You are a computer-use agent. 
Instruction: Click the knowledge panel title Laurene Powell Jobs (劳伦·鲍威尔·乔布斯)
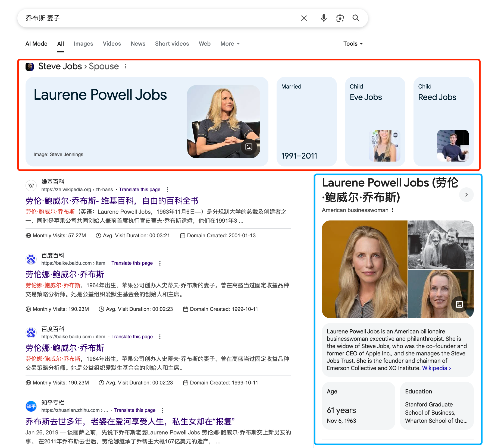(390, 190)
